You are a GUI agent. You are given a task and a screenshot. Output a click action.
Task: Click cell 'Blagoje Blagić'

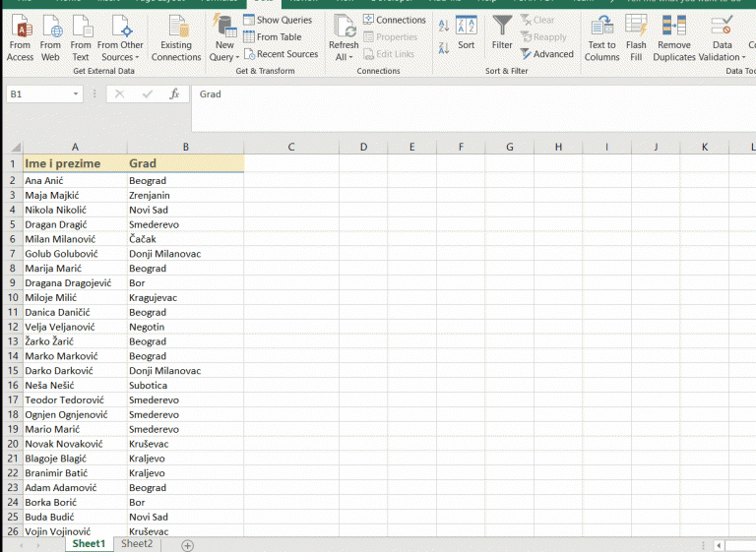pyautogui.click(x=75, y=459)
